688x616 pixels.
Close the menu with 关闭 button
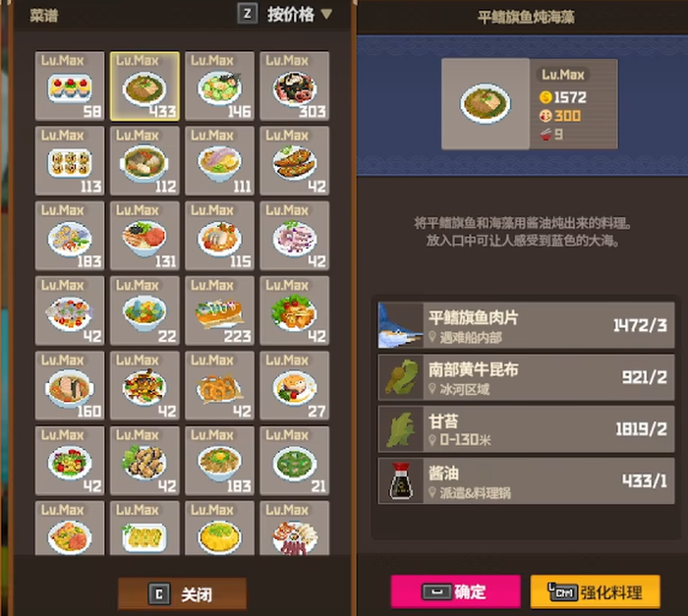(182, 594)
